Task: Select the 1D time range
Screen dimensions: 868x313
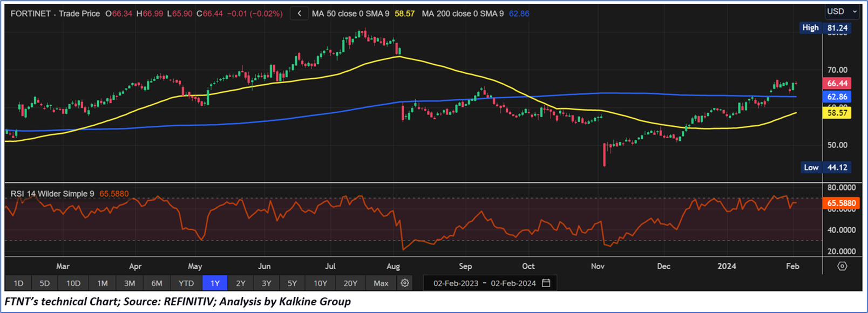Action: click(18, 283)
